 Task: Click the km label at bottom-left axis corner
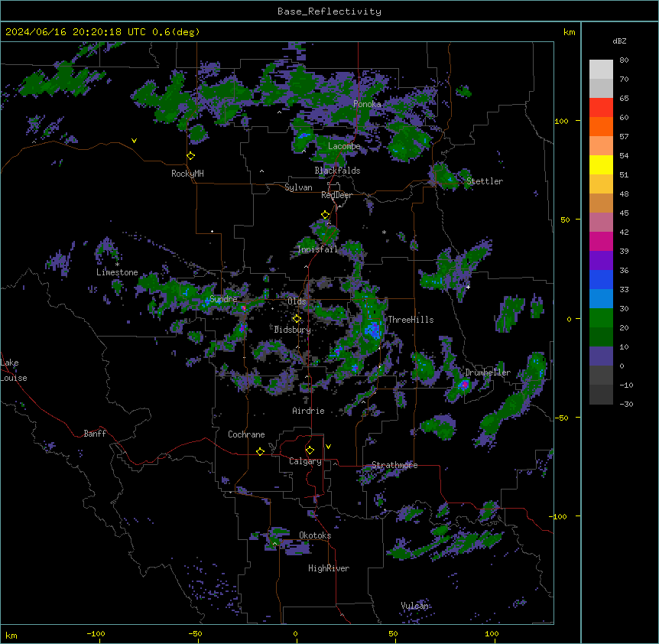point(11,636)
